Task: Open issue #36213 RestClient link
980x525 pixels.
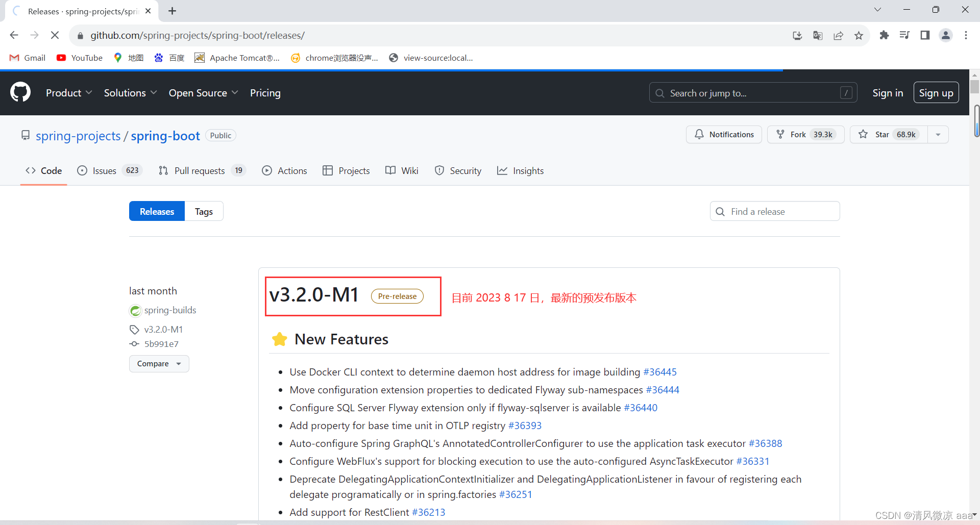Action: [x=428, y=512]
